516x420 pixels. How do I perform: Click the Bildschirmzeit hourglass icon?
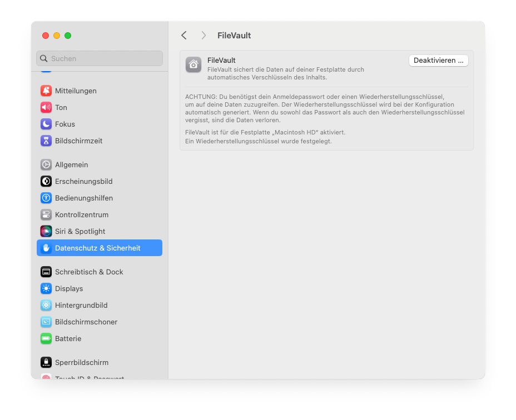[x=46, y=141]
